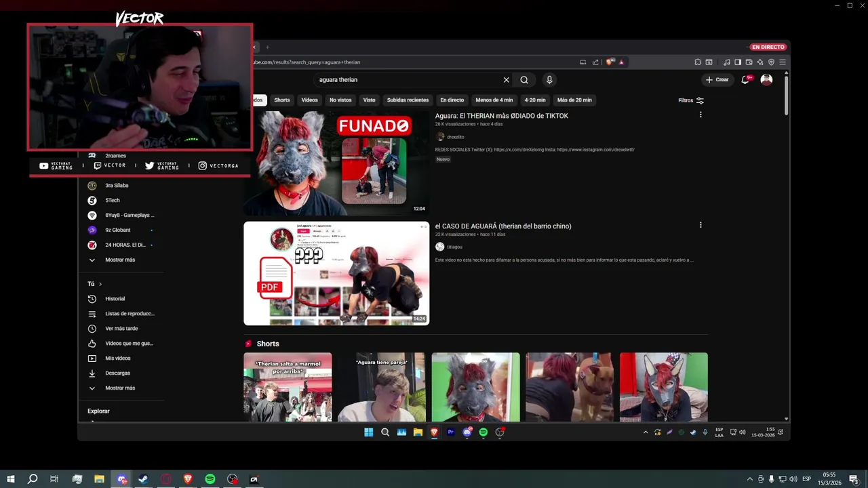
Task: Click the Shorts section heading
Action: tap(268, 344)
